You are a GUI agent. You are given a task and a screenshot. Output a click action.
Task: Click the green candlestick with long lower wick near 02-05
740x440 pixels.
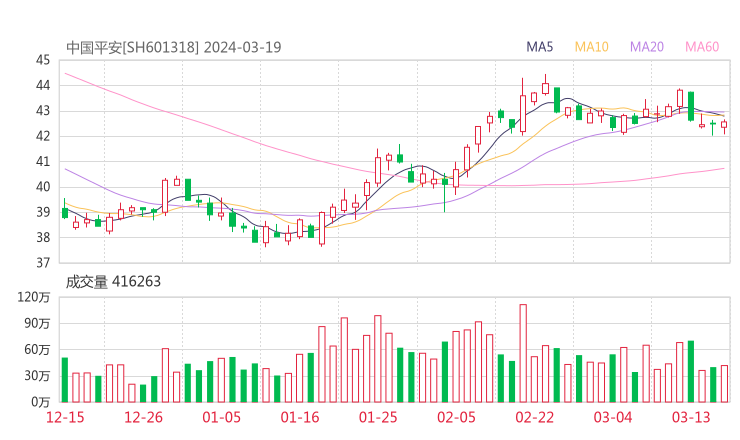coord(445,193)
